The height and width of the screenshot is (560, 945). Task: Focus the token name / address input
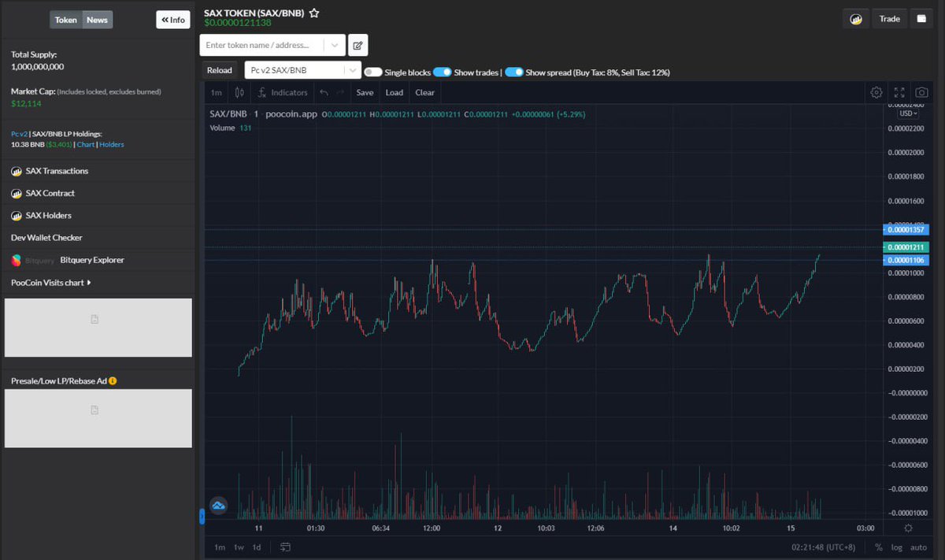(263, 45)
